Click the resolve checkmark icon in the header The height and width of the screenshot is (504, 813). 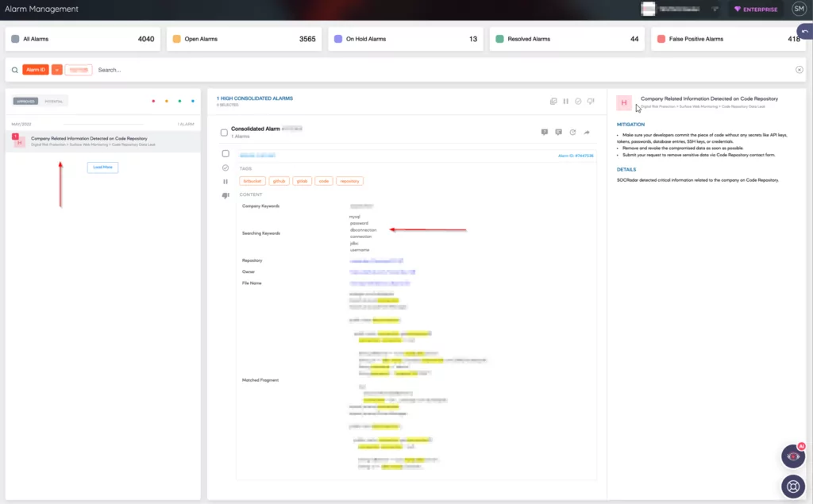pos(578,101)
